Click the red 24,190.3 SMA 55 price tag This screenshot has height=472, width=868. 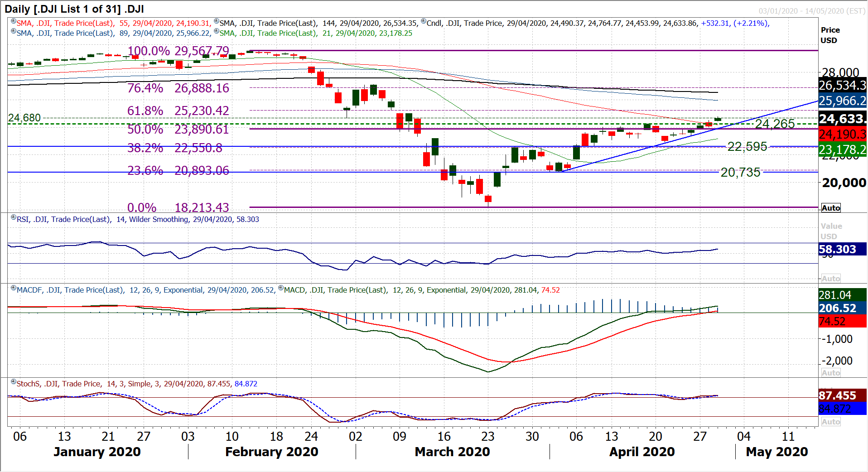click(x=843, y=134)
